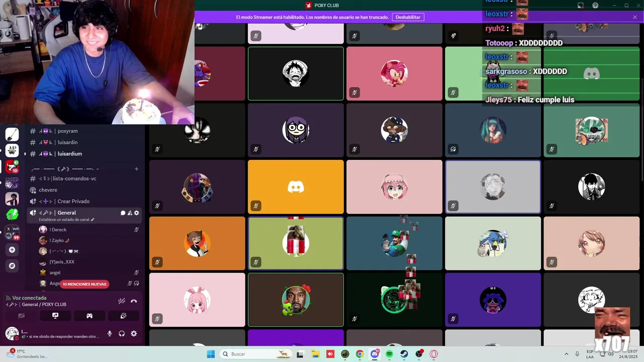Screen dimensions: 644x362
Task: Select the teal-haired girl avatar tile
Action: [x=493, y=130]
